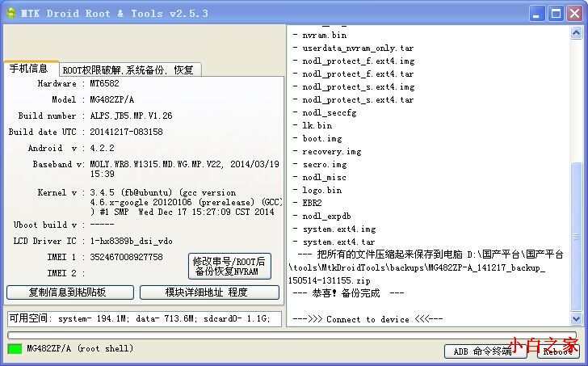Click the 模块详细地址 程度 button
Image resolution: width=588 pixels, height=366 pixels.
click(x=209, y=292)
